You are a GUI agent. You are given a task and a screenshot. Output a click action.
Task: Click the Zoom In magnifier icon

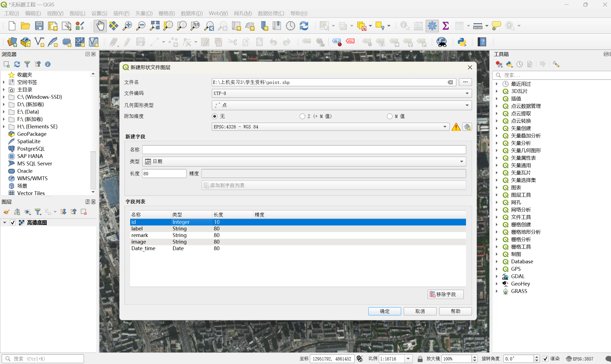(127, 26)
